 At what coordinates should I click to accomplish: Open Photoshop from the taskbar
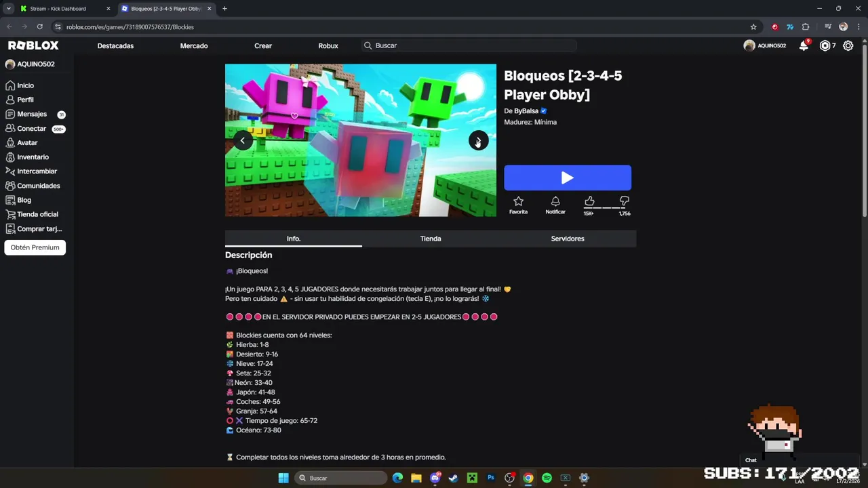point(491,478)
